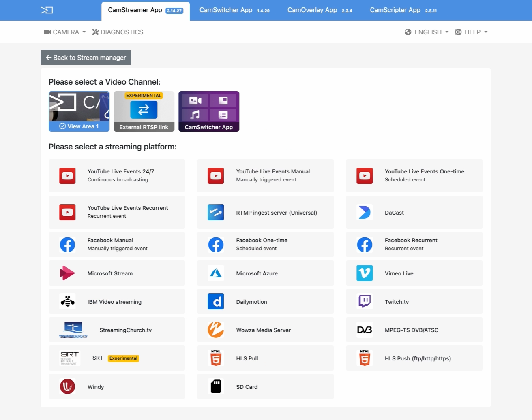
Task: Click the Microsoft Stream icon
Action: 67,273
